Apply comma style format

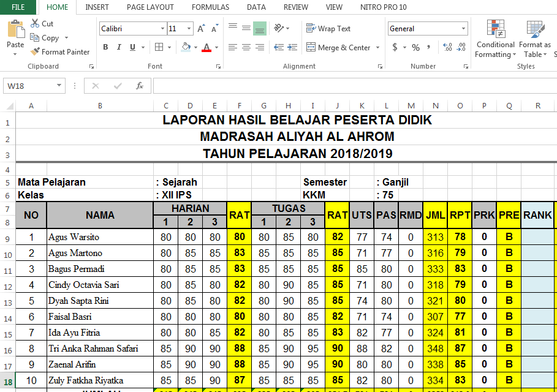point(429,47)
